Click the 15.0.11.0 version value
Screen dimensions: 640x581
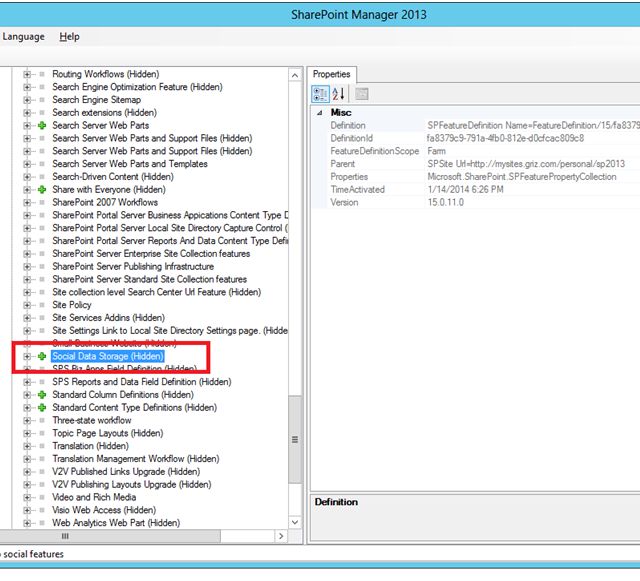point(446,203)
